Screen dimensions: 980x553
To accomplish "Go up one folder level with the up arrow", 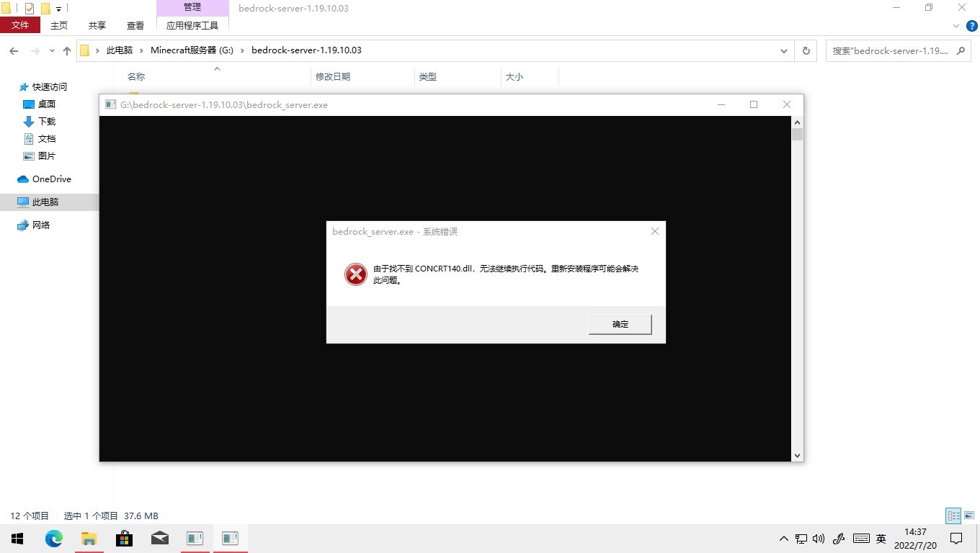I will click(x=67, y=51).
